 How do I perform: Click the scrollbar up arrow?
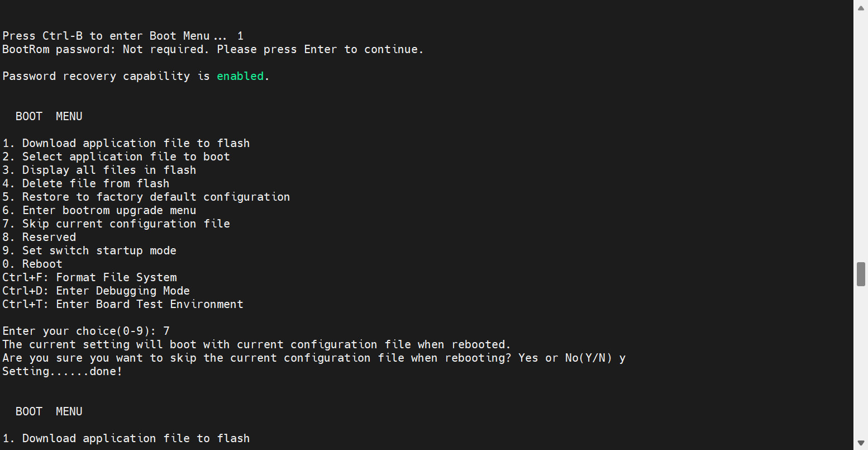click(861, 6)
